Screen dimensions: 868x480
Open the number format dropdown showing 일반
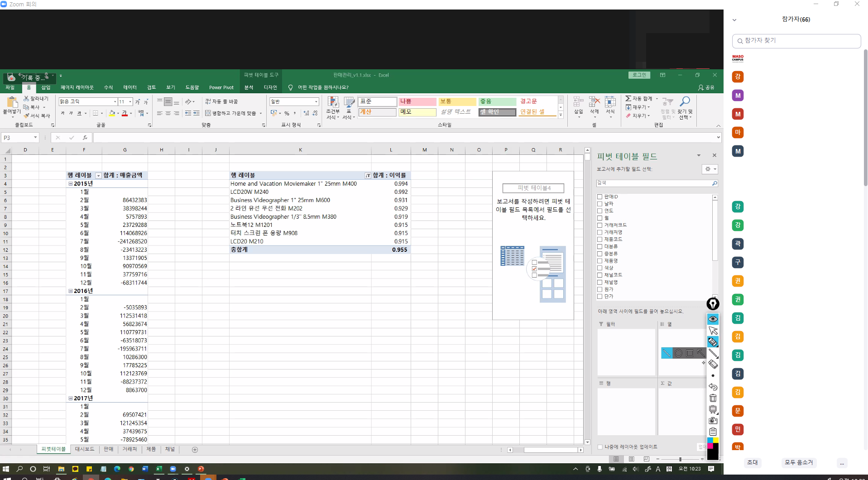point(316,102)
